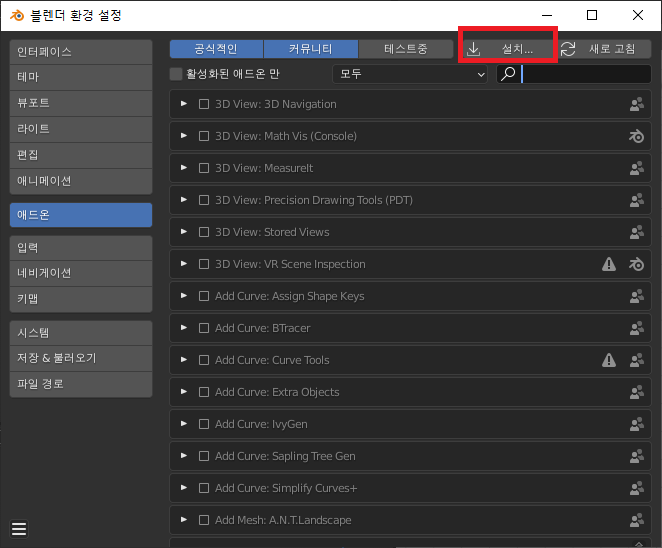Click community icon on Precision Drawing Tools row

[x=637, y=200]
